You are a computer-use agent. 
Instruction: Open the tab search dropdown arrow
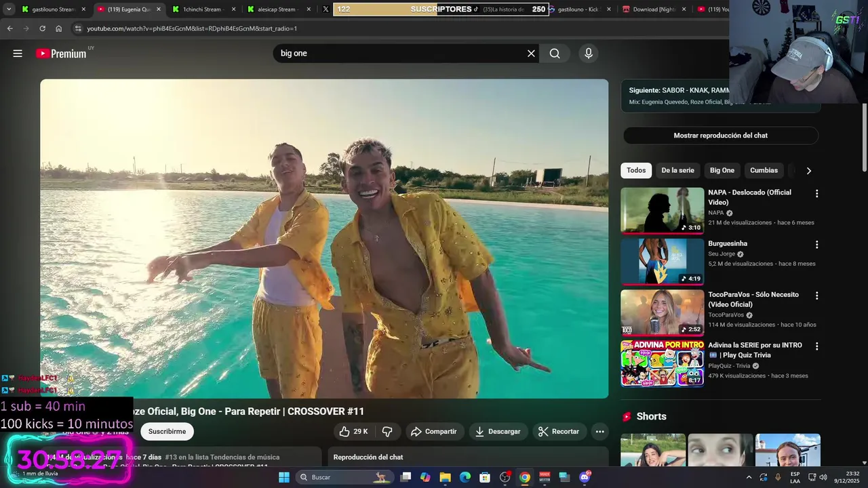[x=9, y=9]
